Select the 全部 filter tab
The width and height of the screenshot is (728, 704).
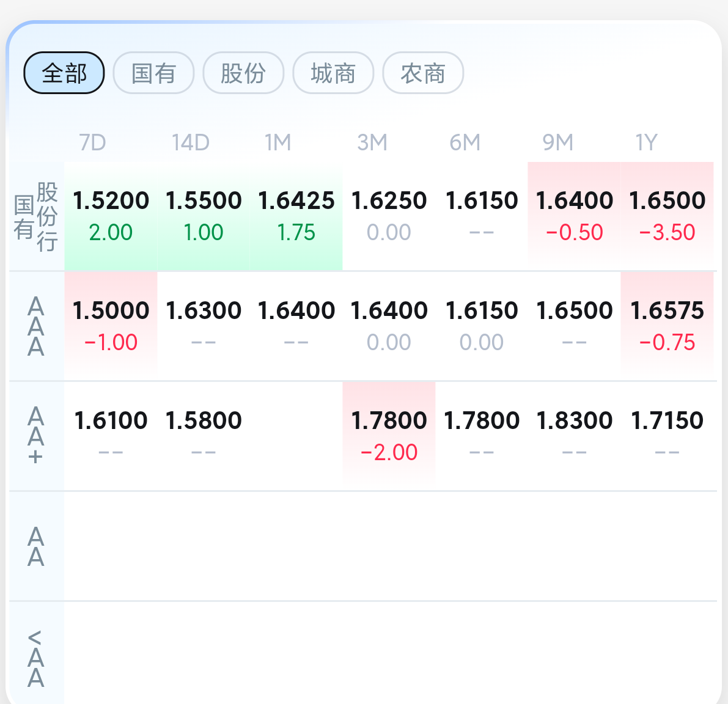64,73
